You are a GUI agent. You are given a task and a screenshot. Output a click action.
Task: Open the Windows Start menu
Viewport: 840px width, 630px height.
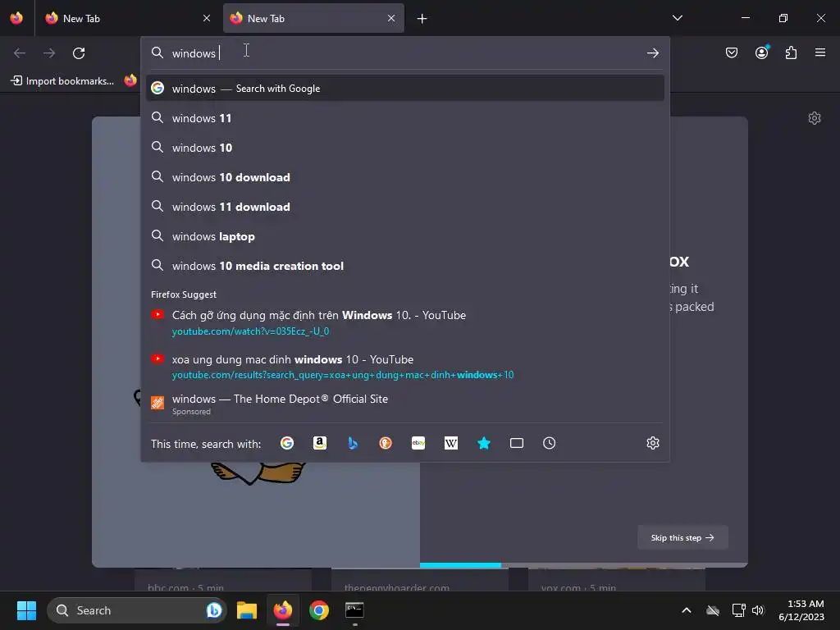[26, 610]
